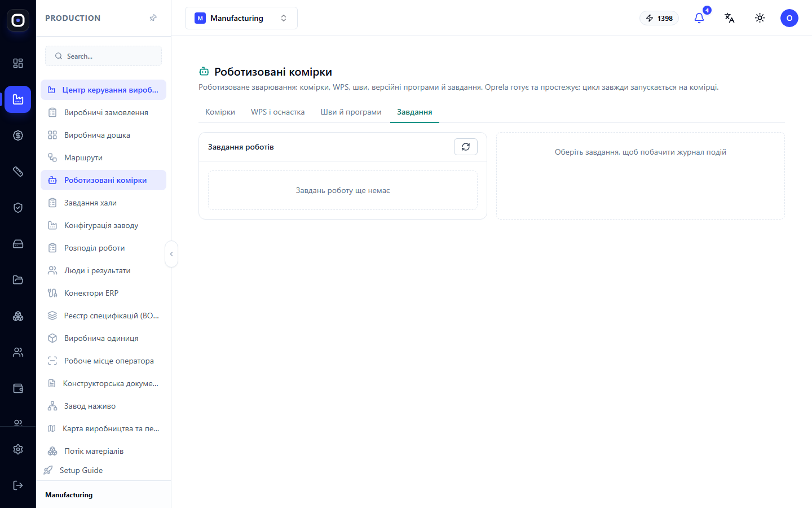Click the hard-drive icon in left rail

tap(18, 244)
